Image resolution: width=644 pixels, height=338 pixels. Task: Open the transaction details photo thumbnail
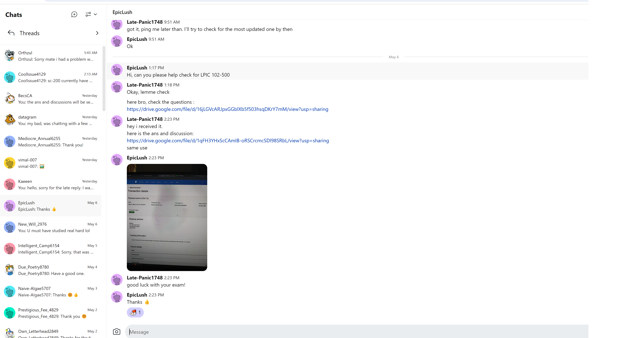point(167,217)
